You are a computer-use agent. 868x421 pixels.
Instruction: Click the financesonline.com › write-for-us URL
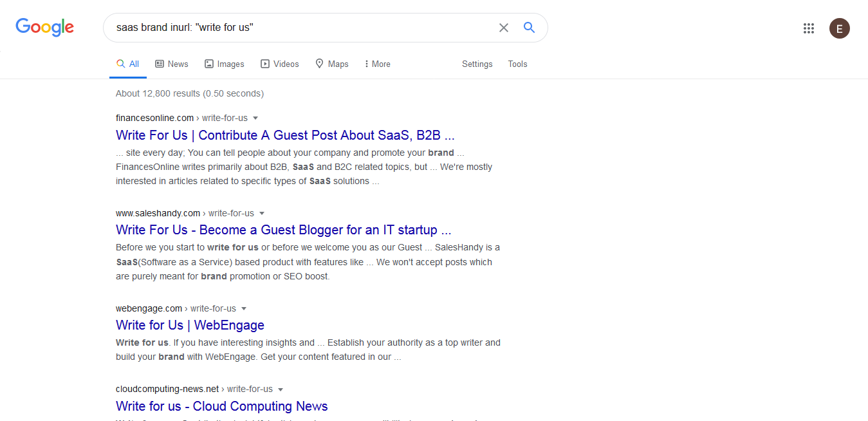pyautogui.click(x=181, y=118)
